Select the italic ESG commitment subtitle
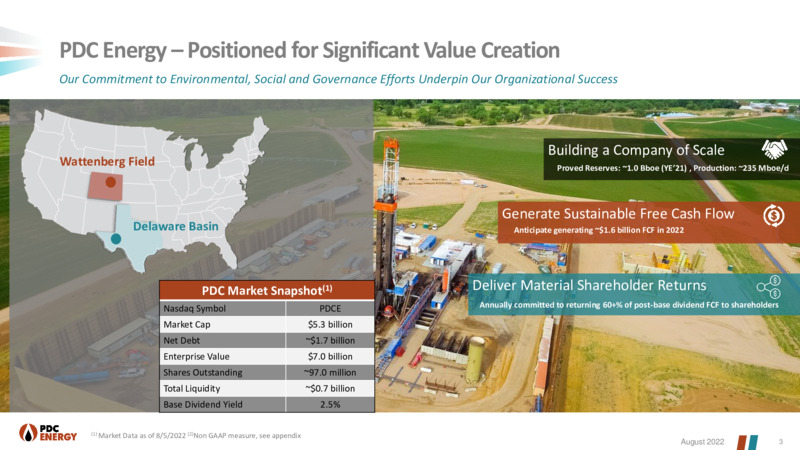The height and width of the screenshot is (450, 800). [338, 79]
